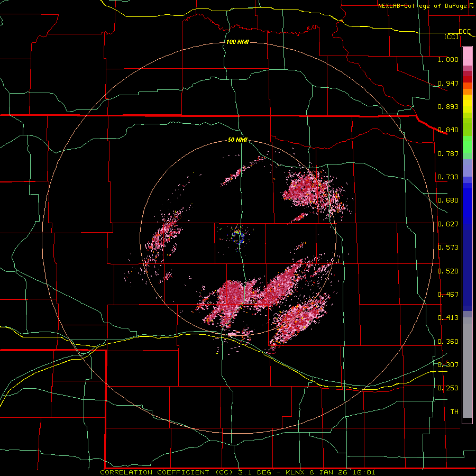Click the 50 NMI range ring label
The image size is (476, 476).
(x=237, y=140)
